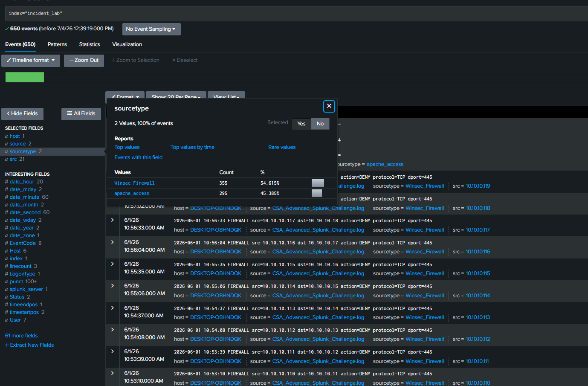Expand the 10:53:39 event row
Screen dimensions: 588x386
(x=113, y=351)
